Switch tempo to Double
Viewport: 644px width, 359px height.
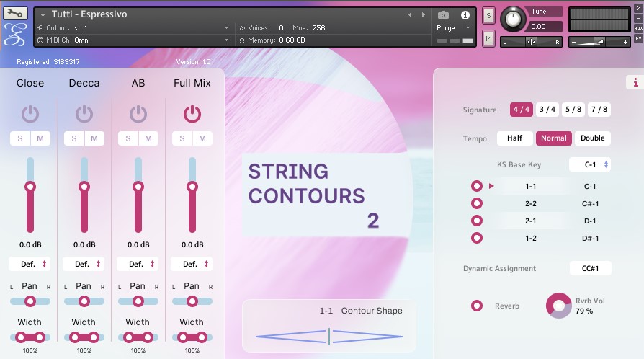pyautogui.click(x=592, y=138)
